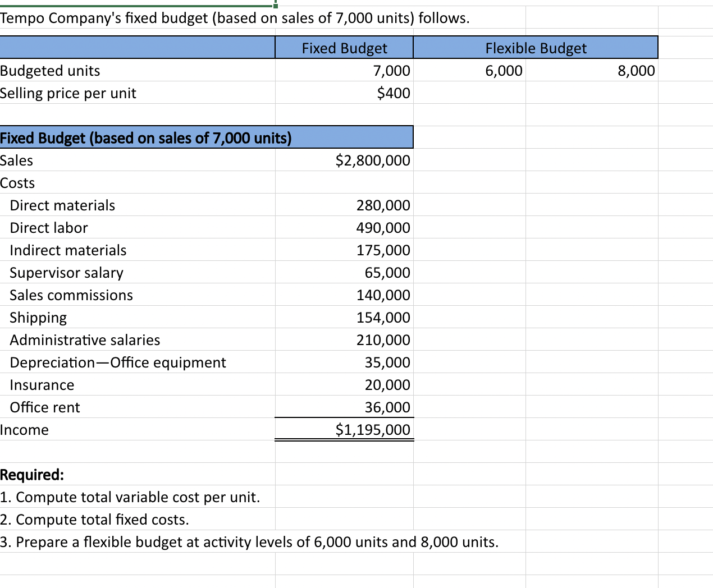Select "2. Compute total fixed costs."
The width and height of the screenshot is (713, 588).
pyautogui.click(x=94, y=520)
